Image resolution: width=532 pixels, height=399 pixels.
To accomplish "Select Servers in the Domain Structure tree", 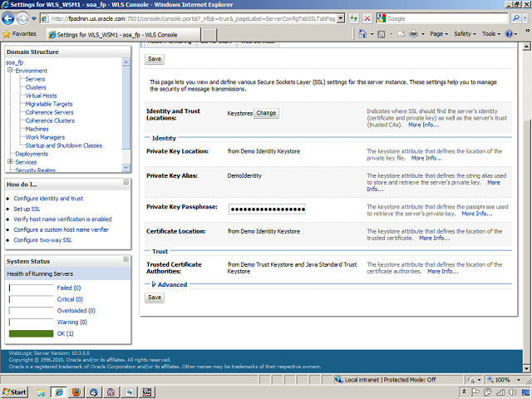I will [x=35, y=79].
